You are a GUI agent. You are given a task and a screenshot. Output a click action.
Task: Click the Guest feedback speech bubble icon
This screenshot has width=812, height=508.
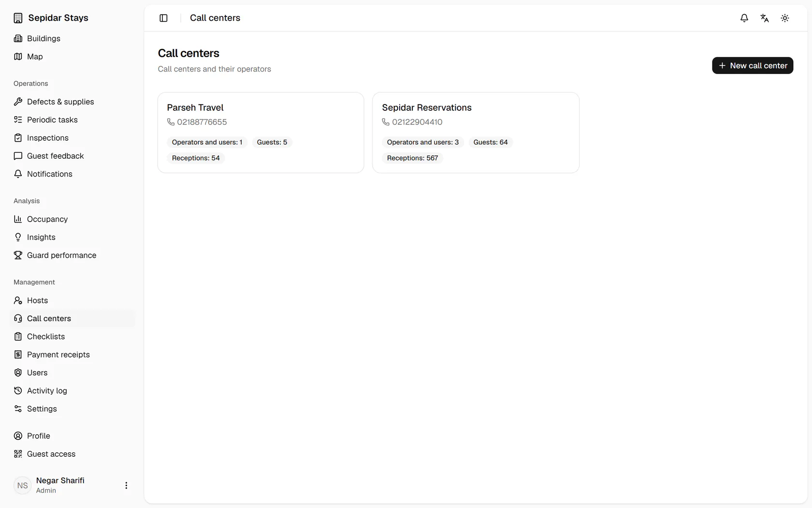tap(18, 156)
